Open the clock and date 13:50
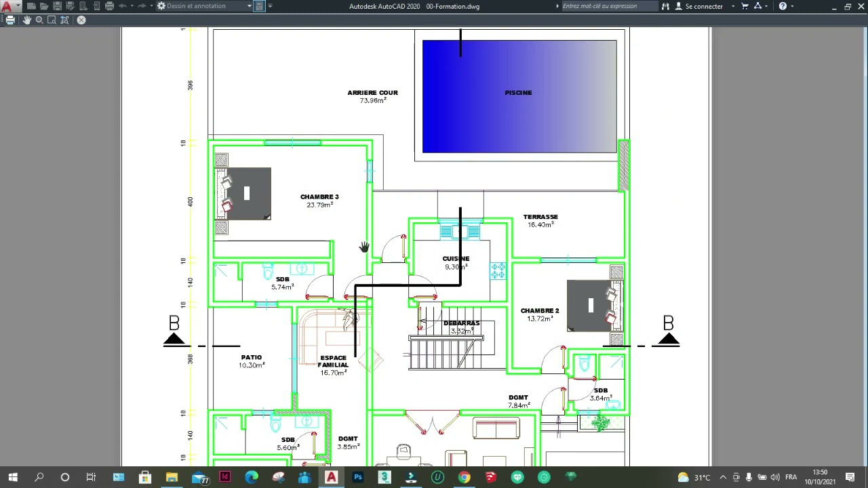 (x=820, y=476)
